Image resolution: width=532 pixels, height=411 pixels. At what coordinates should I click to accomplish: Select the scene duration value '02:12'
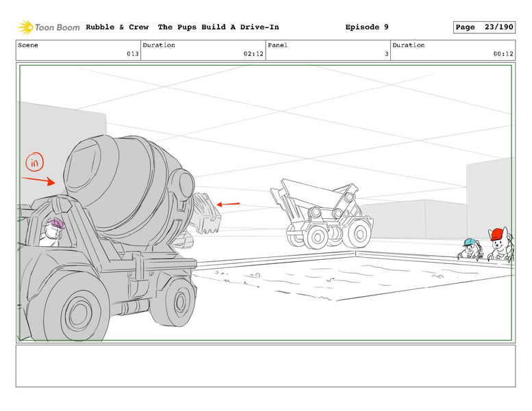coord(253,54)
